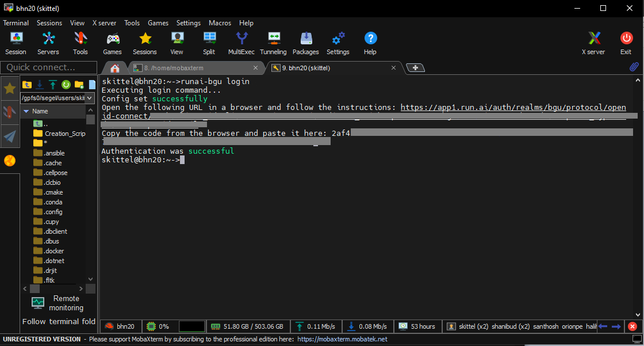Viewport: 644px width, 346px height.
Task: Open the Packages toolbar icon
Action: coord(305,43)
